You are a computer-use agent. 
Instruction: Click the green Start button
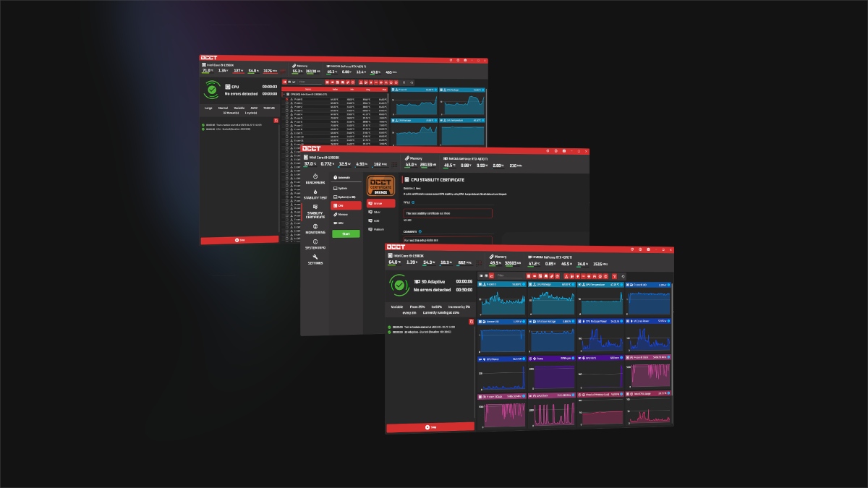point(346,234)
